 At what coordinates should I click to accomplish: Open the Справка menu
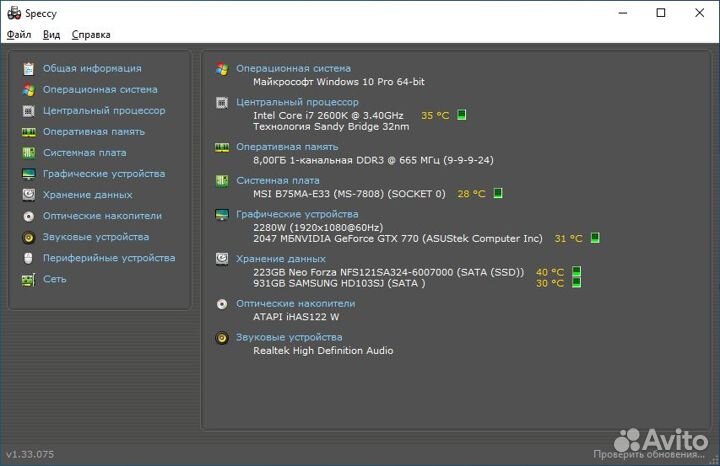pyautogui.click(x=91, y=35)
